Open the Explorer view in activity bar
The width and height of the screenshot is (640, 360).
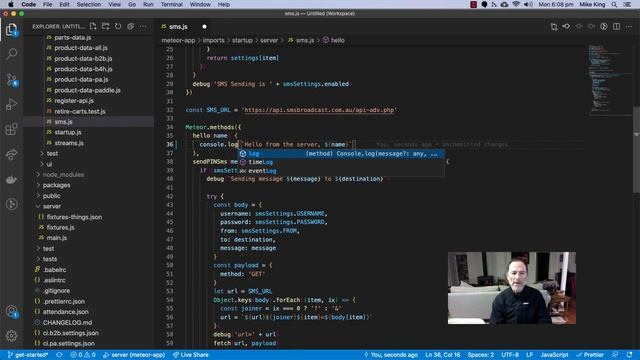[x=11, y=29]
